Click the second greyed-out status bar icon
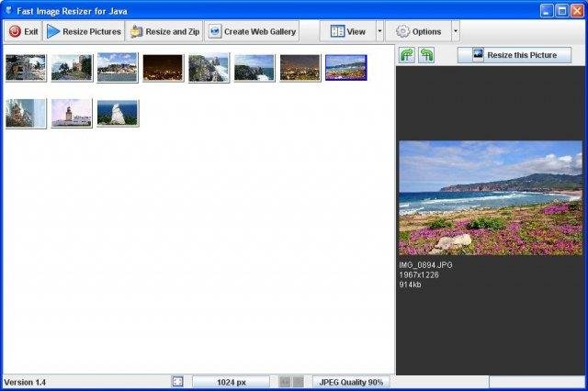588x391 pixels. tap(298, 382)
